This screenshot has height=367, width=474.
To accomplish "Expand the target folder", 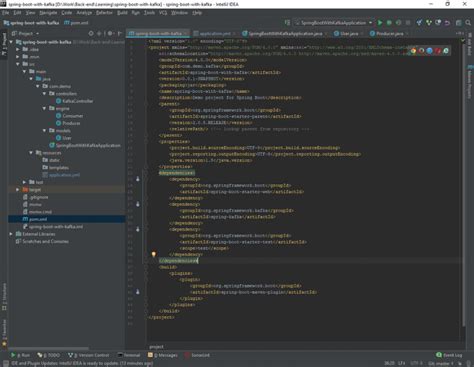I will (x=18, y=189).
